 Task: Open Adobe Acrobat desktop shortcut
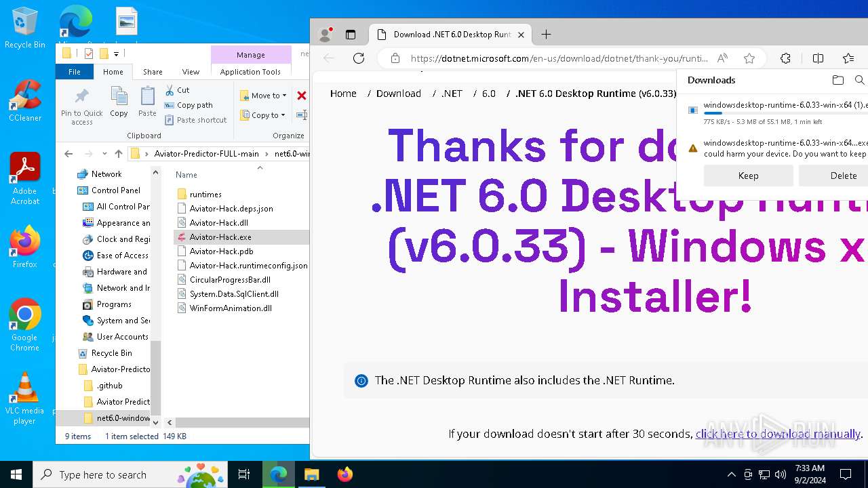(x=25, y=178)
